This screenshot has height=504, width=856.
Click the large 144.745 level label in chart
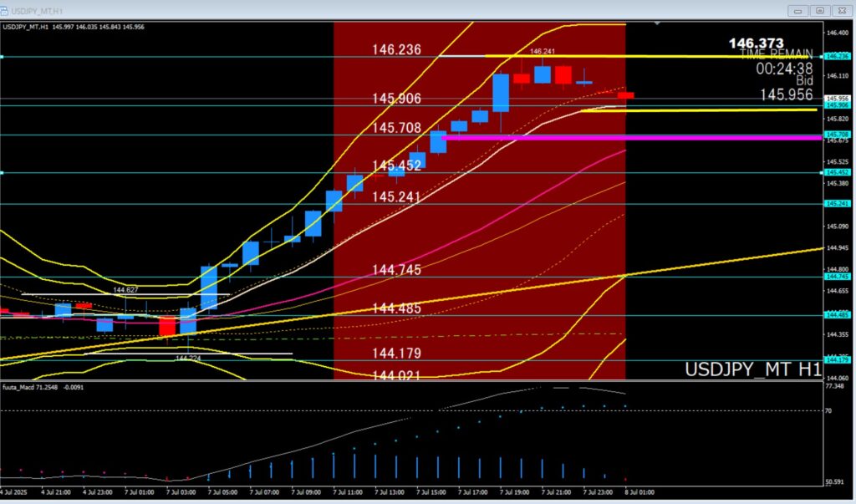pyautogui.click(x=397, y=270)
